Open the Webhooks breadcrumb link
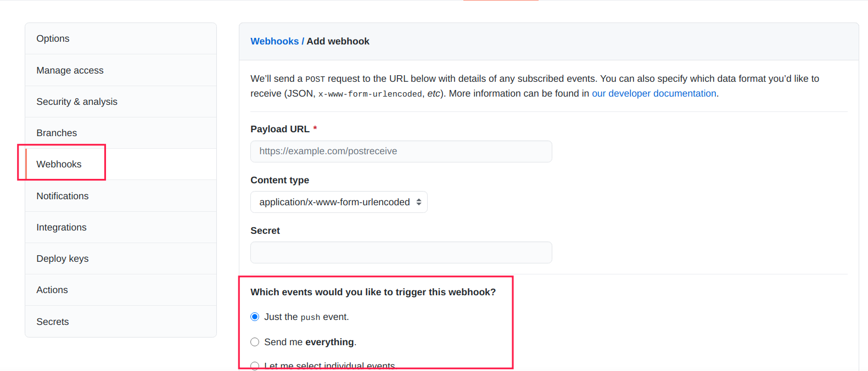This screenshot has width=868, height=371. tap(275, 41)
